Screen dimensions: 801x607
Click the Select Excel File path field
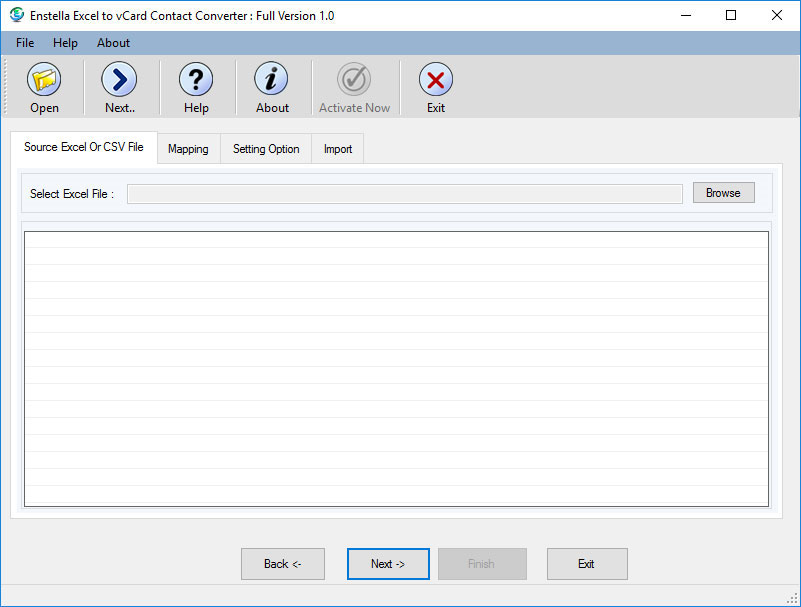[x=404, y=194]
